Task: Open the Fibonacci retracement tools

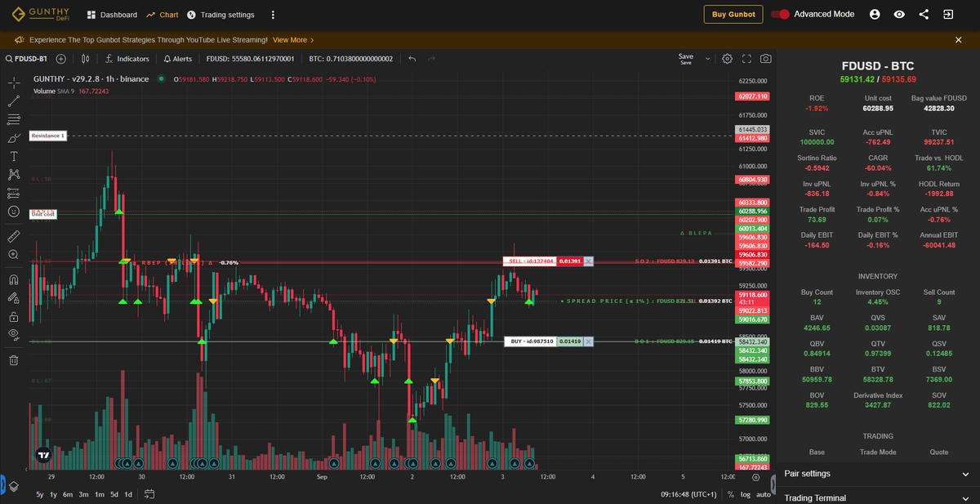Action: 14,119
